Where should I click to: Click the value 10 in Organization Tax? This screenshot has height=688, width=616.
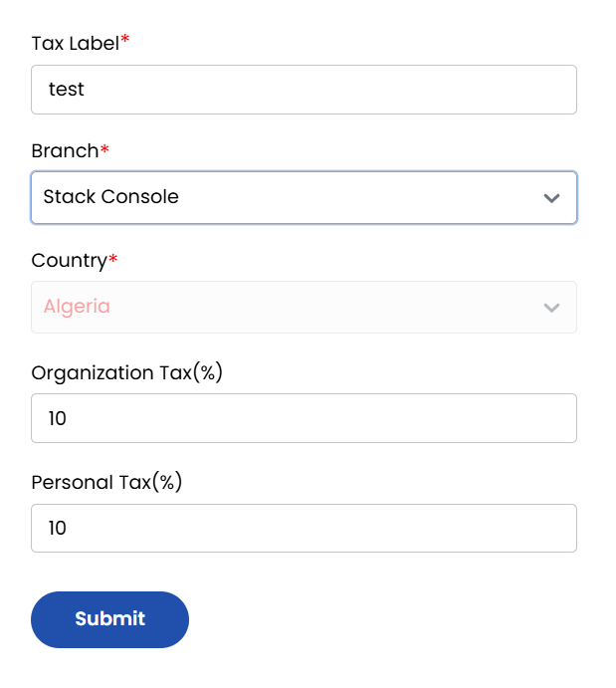click(x=57, y=418)
